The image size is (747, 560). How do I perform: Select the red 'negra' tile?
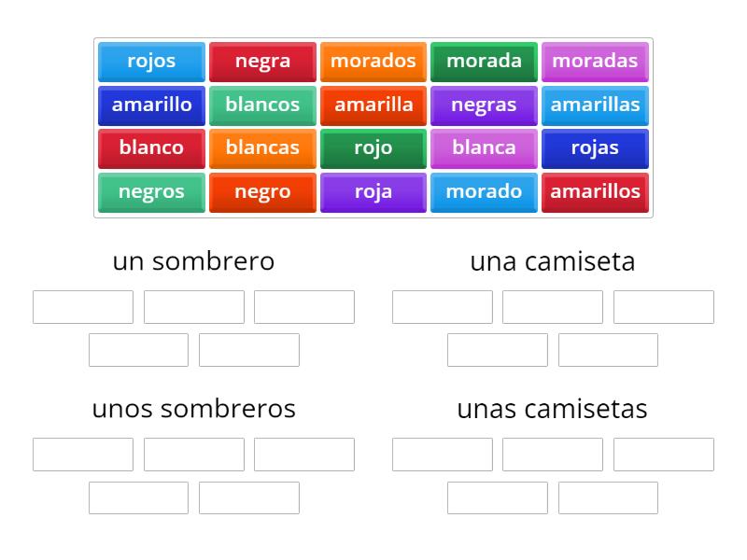[262, 62]
